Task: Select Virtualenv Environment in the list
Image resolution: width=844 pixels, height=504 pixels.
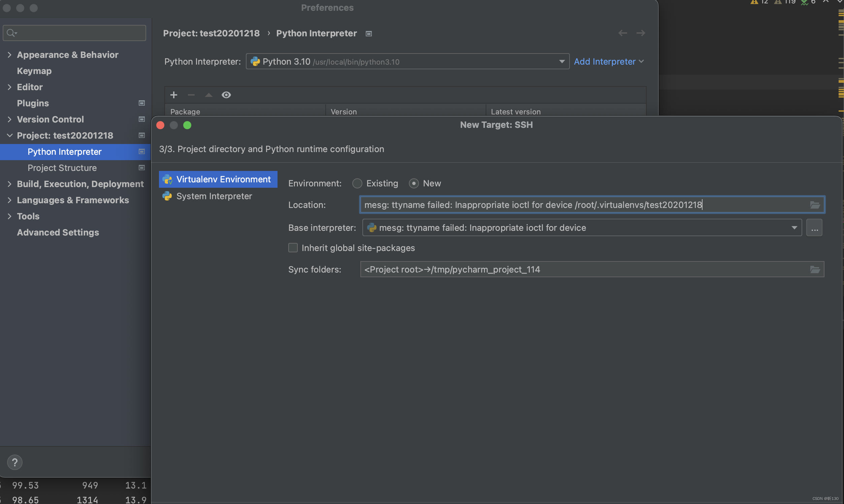Action: (x=223, y=179)
